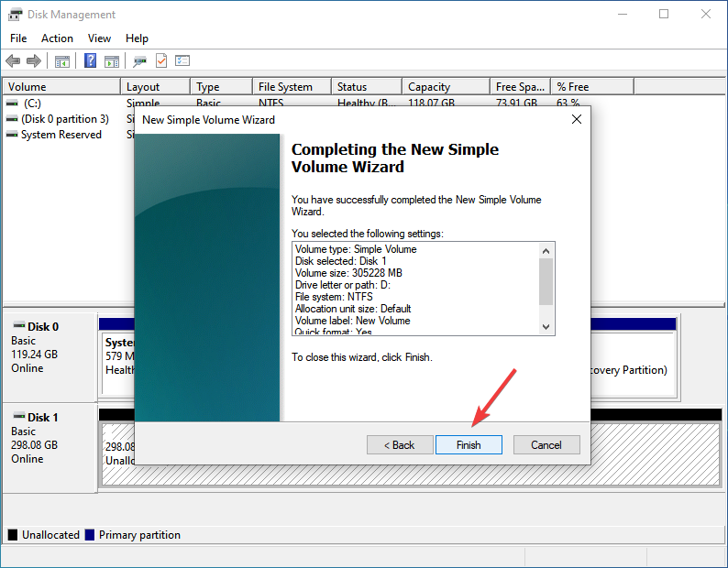Click the 'Drive letter or path: D:' line
This screenshot has width=728, height=568.
[x=343, y=285]
